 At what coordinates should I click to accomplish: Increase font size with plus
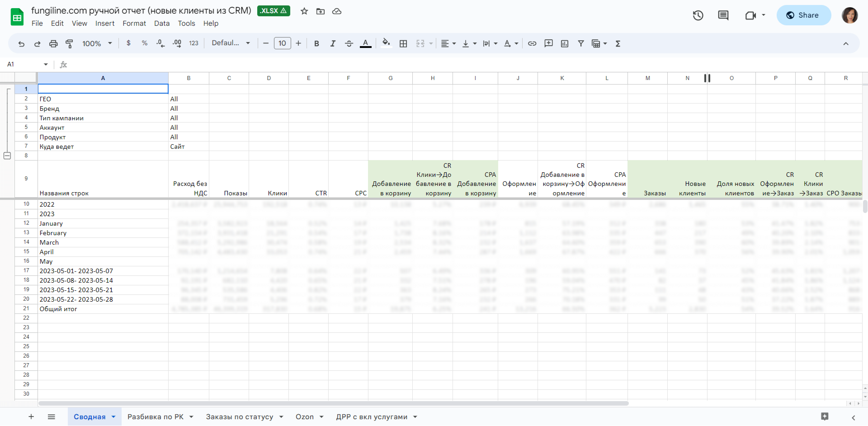click(298, 43)
